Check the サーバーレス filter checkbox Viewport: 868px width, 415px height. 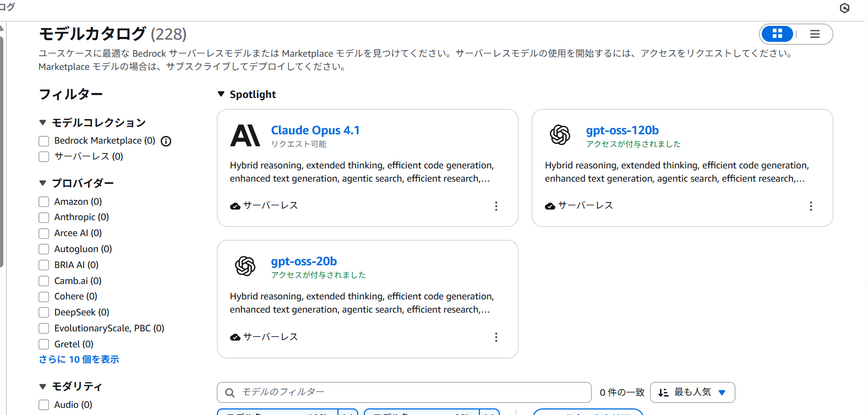coord(44,157)
